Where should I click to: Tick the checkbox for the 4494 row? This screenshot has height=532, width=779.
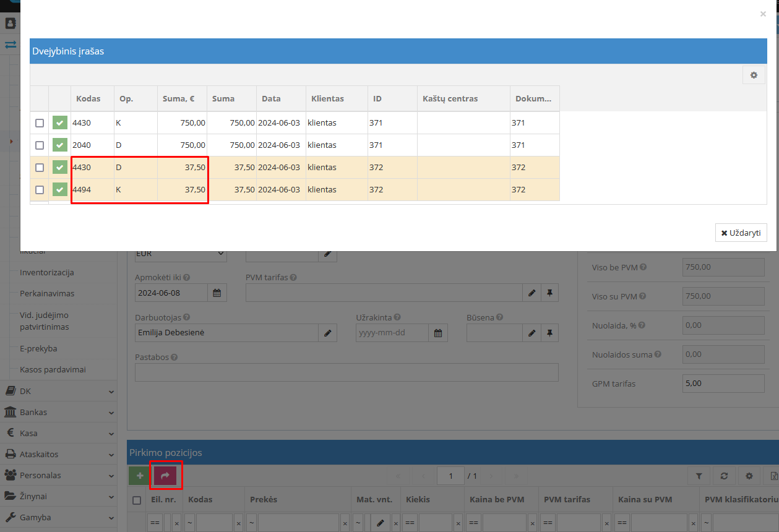coord(40,190)
